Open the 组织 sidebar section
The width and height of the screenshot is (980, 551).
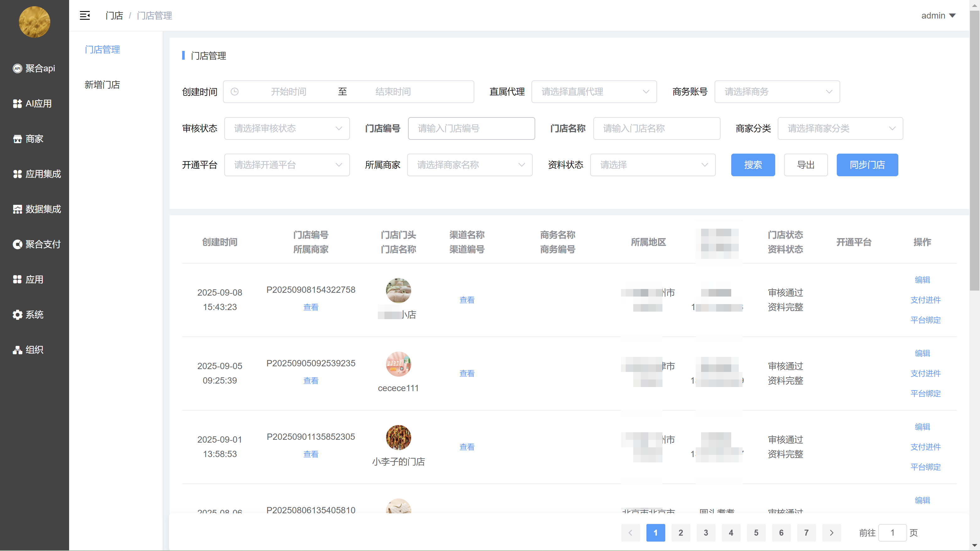coord(29,350)
